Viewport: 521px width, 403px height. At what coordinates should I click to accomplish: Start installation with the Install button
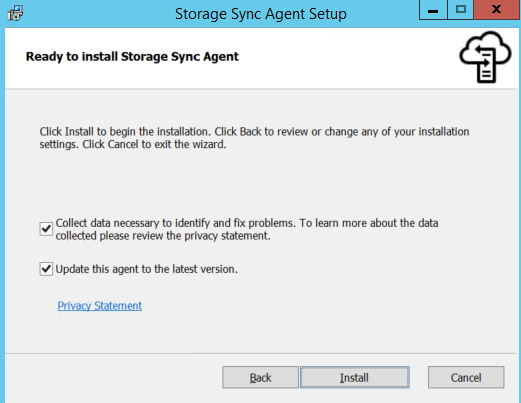coord(355,377)
